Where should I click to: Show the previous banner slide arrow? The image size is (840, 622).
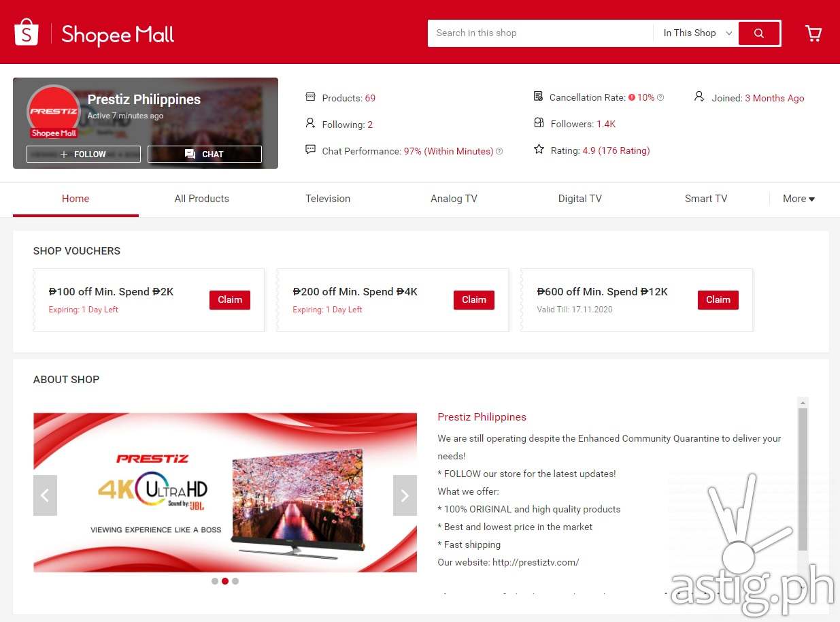[x=45, y=495]
